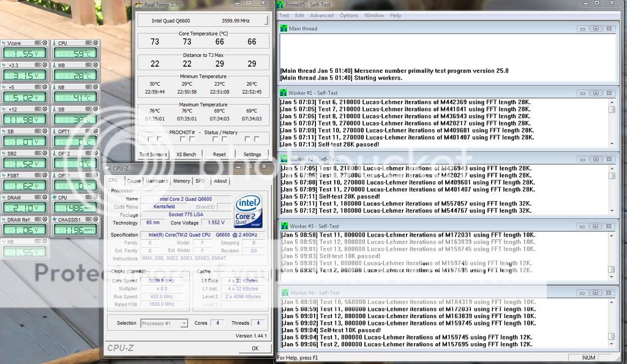This screenshot has width=627, height=364.
Task: Open the Test menu in Prime95
Action: pyautogui.click(x=284, y=15)
